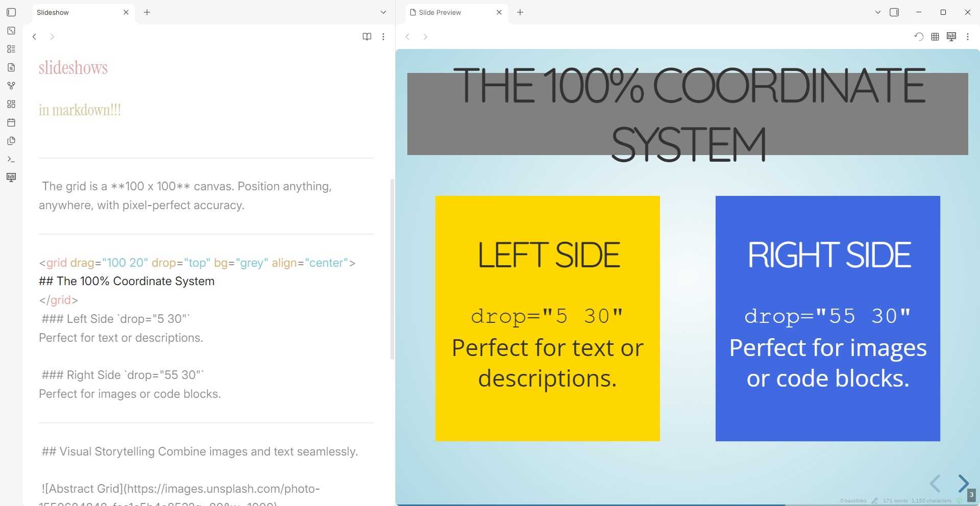Click 'Perfect for text or descriptions.' editor line
This screenshot has width=980, height=506.
[x=121, y=338]
